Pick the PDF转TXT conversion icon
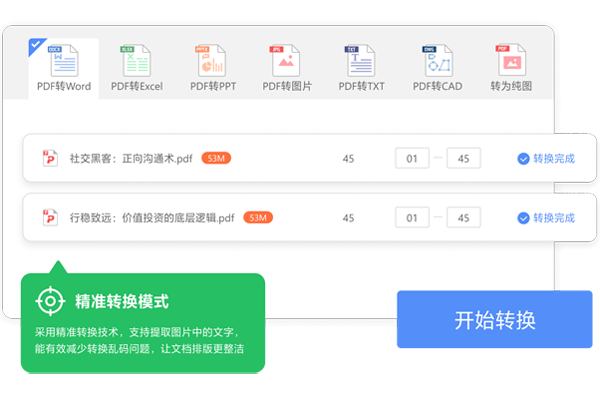Screen dimensions: 600x400 [360, 62]
